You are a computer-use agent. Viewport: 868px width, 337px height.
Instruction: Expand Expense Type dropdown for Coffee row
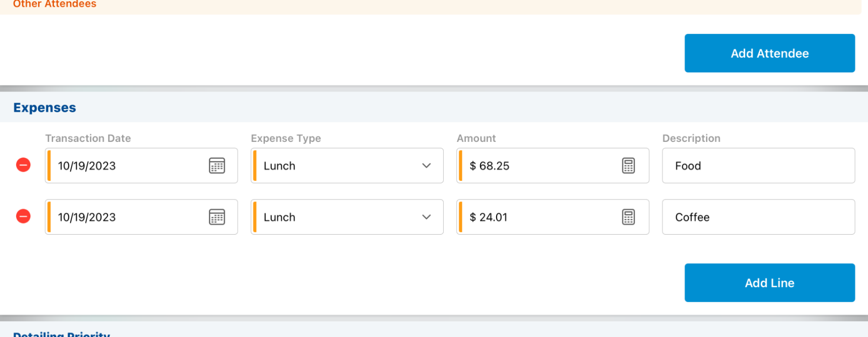(x=426, y=217)
